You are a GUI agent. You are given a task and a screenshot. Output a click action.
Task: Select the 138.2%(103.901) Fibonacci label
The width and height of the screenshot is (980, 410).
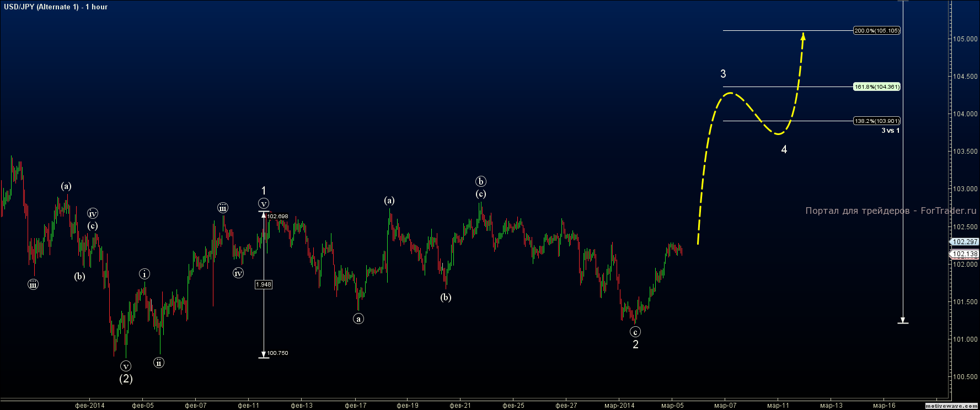tap(877, 121)
